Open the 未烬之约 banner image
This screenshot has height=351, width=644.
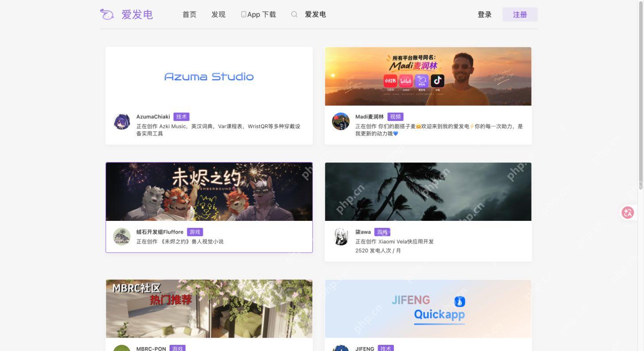(x=209, y=192)
